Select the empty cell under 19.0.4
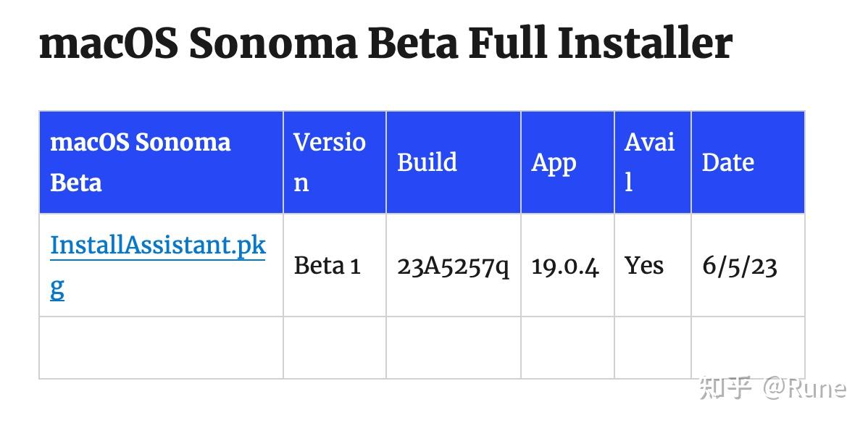 567,348
